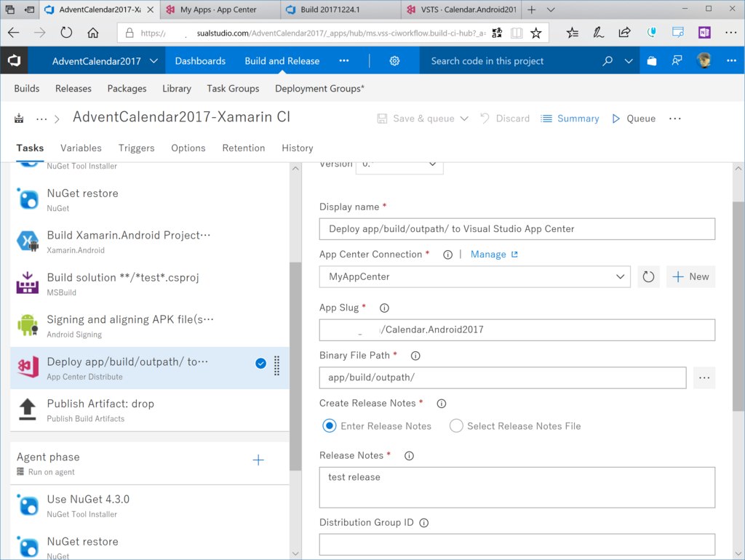
Task: Click the Display name input field
Action: point(517,229)
